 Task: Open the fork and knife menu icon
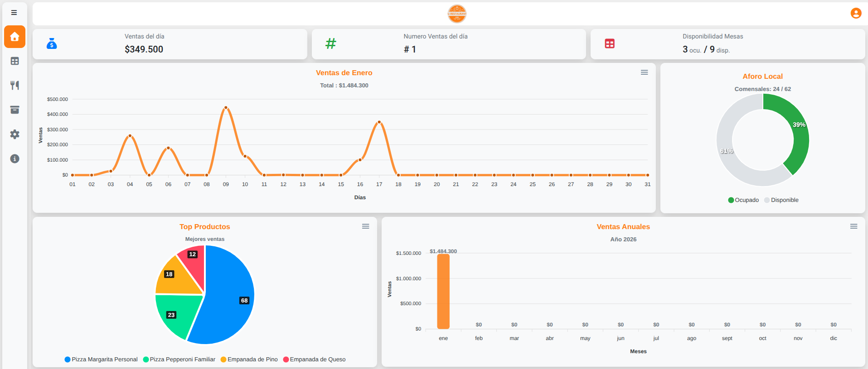click(15, 85)
